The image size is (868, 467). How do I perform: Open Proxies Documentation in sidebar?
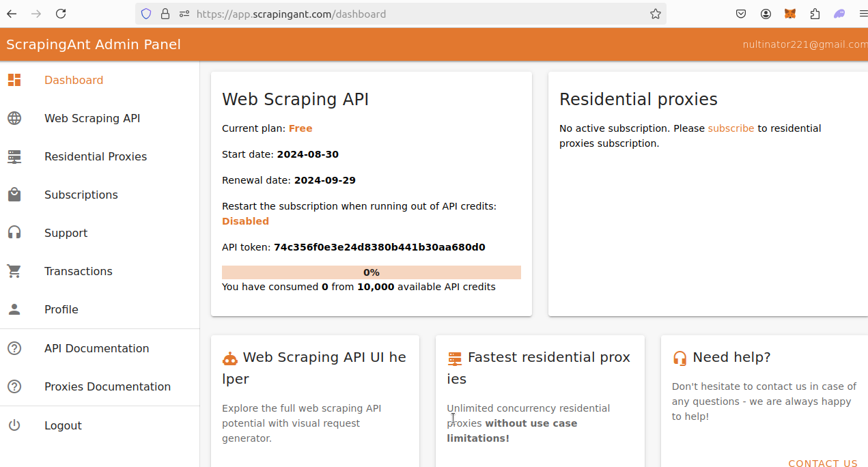pyautogui.click(x=107, y=386)
